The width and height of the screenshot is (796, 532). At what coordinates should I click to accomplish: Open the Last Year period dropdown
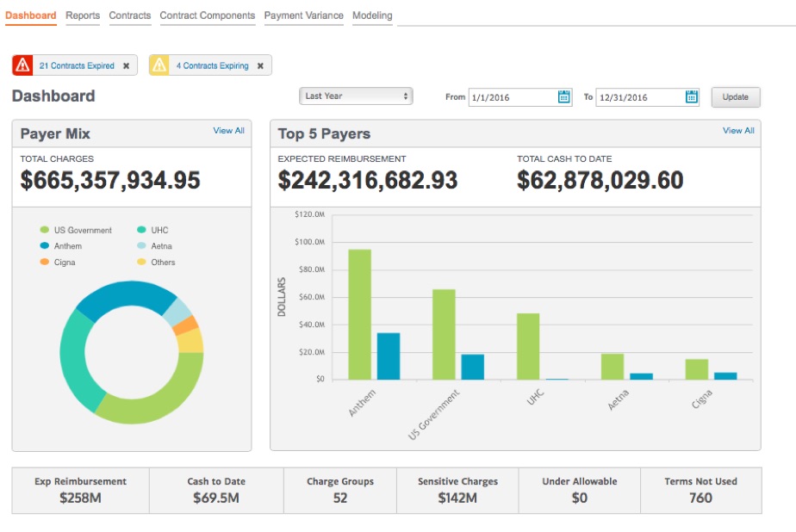(x=356, y=96)
